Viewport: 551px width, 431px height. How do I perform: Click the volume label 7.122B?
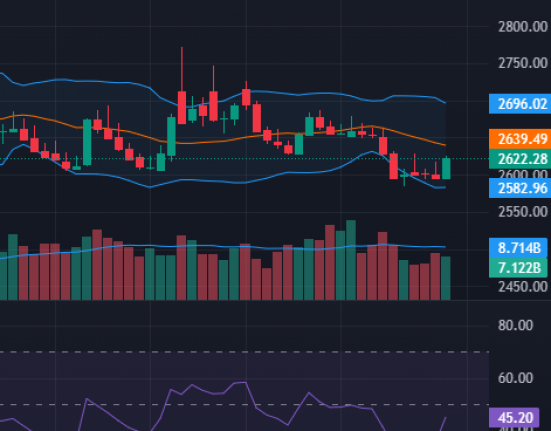518,268
